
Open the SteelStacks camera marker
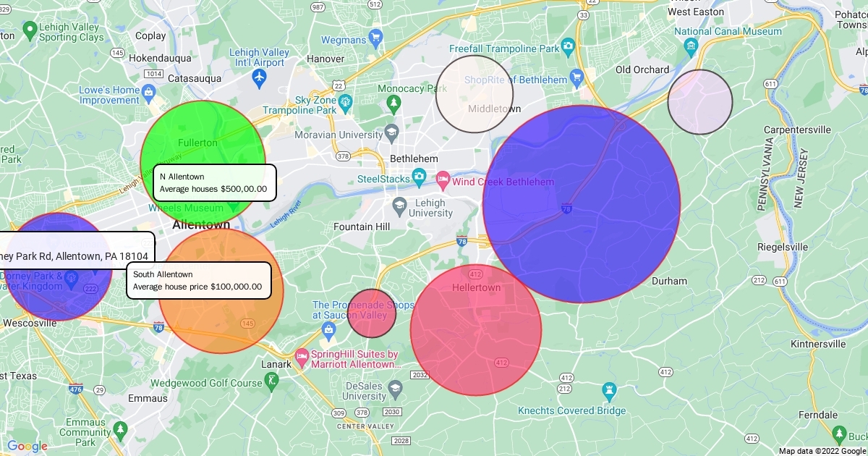(419, 177)
